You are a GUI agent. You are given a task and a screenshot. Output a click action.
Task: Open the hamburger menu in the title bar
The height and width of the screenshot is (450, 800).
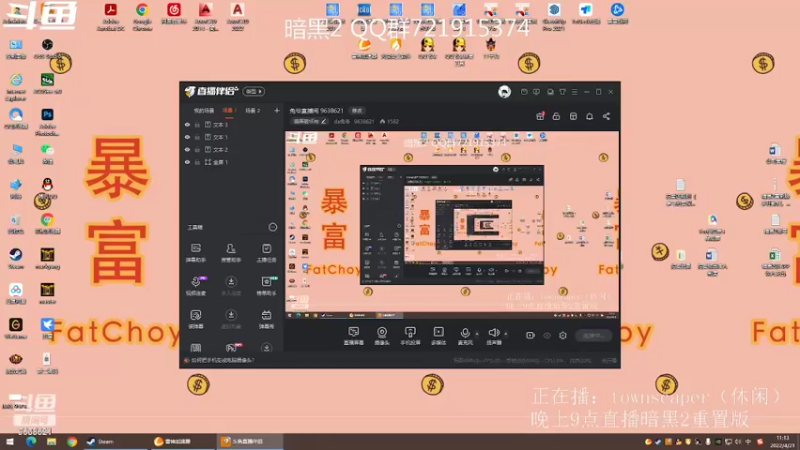(574, 92)
